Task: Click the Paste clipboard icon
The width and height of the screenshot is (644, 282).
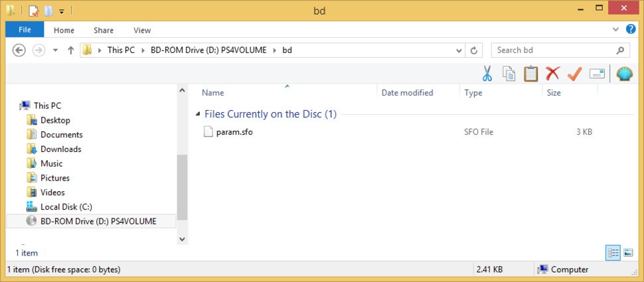Action: point(530,74)
